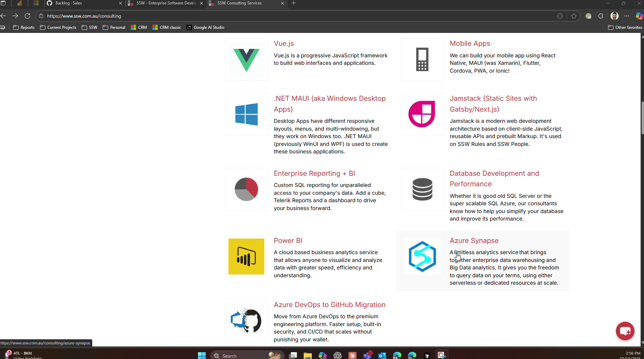Open the live chat widget bubble

coord(625,331)
